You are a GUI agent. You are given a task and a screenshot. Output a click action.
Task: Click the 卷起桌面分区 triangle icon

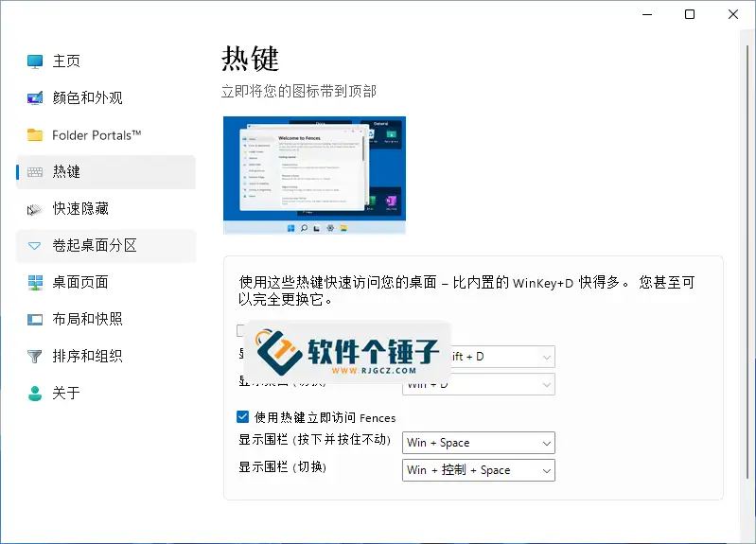pos(35,246)
